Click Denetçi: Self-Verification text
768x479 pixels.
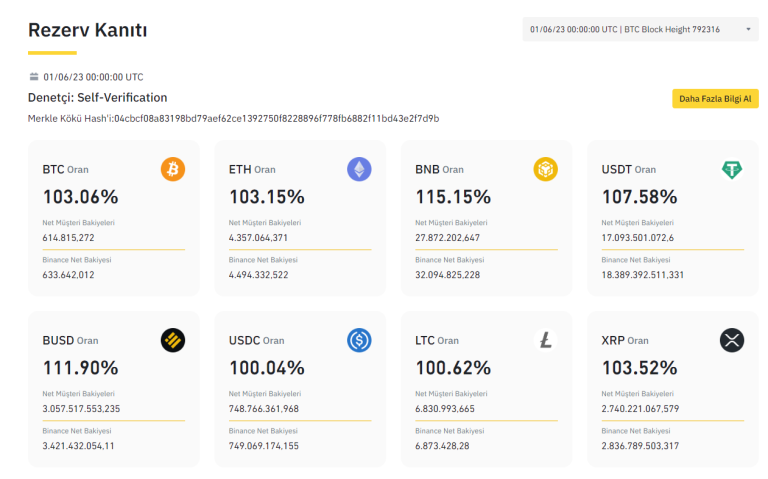[x=98, y=98]
